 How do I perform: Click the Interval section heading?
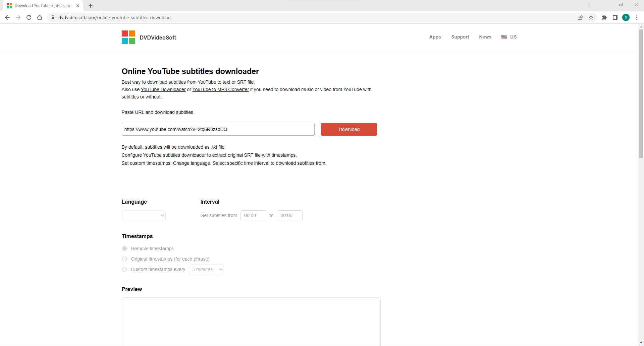[x=210, y=202]
